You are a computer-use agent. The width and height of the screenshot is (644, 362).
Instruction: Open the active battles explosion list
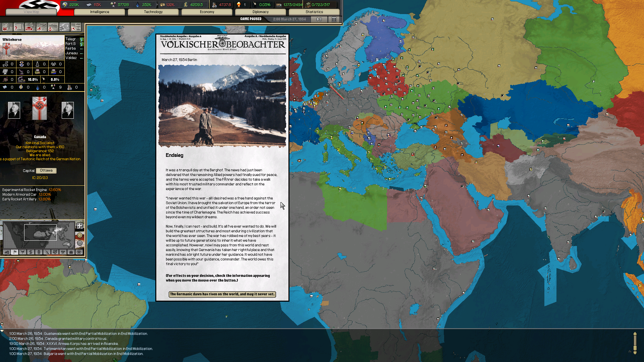tap(64, 28)
